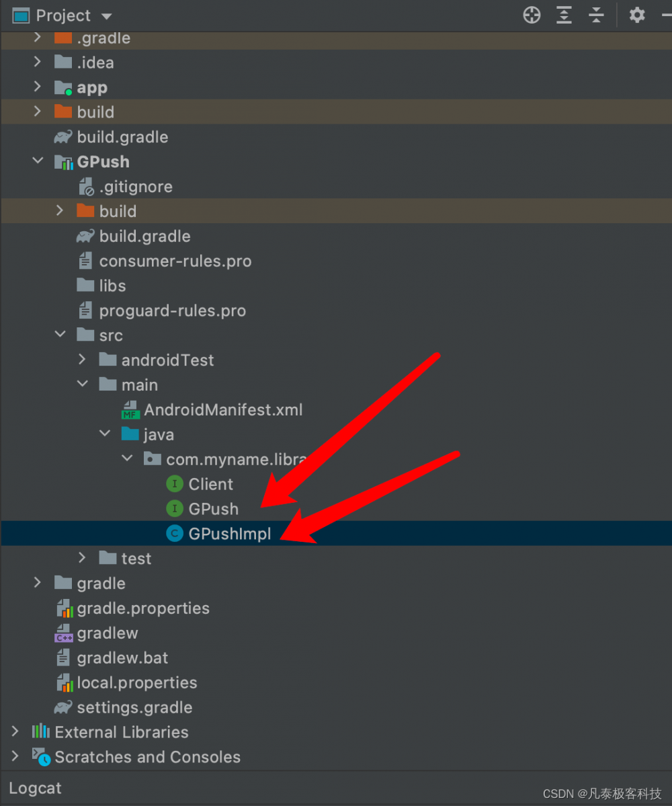
Task: Select 'gradle.properties' file name
Action: point(143,608)
